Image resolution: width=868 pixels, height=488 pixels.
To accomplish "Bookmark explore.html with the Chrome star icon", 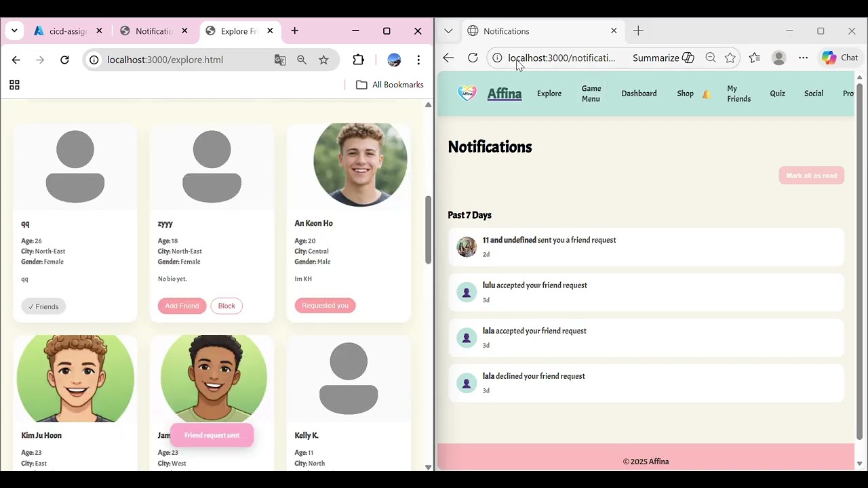I will point(323,60).
